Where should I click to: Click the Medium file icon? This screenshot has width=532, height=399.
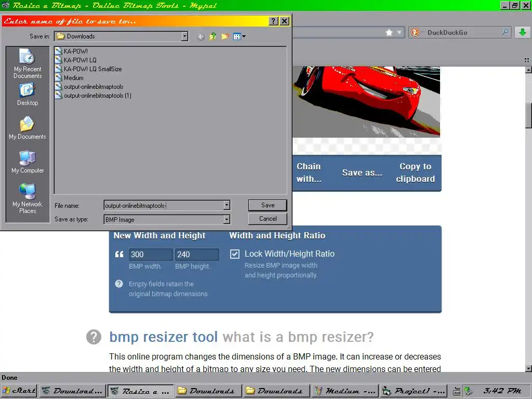point(58,78)
